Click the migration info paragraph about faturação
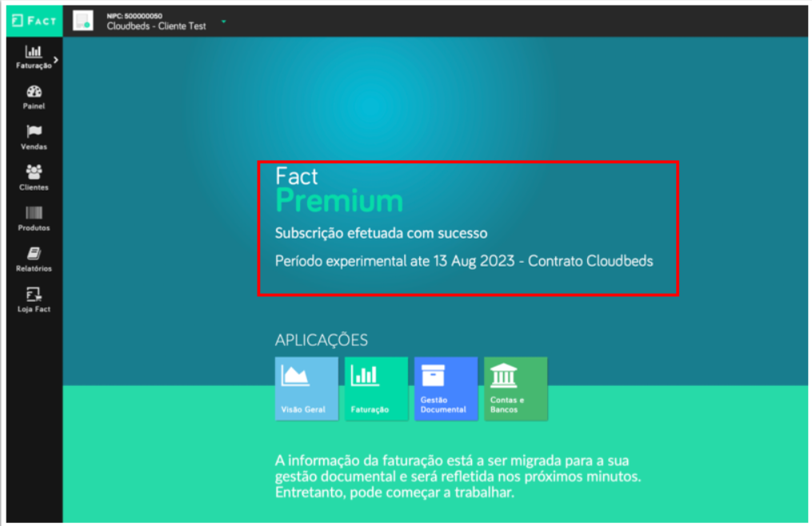This screenshot has height=526, width=812. [458, 476]
